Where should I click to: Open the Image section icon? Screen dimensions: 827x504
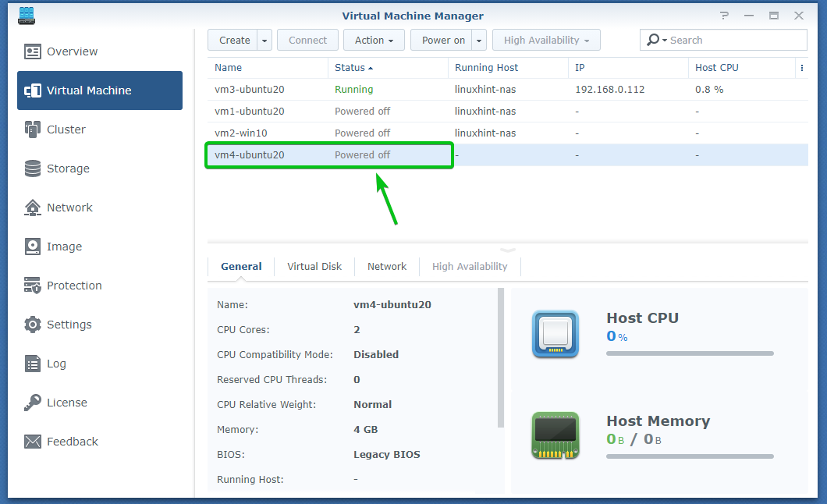33,247
